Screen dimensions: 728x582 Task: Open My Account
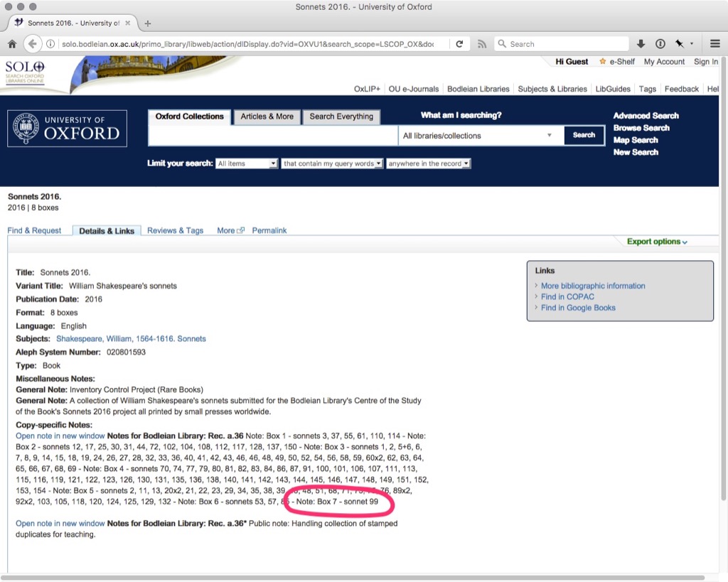[664, 61]
